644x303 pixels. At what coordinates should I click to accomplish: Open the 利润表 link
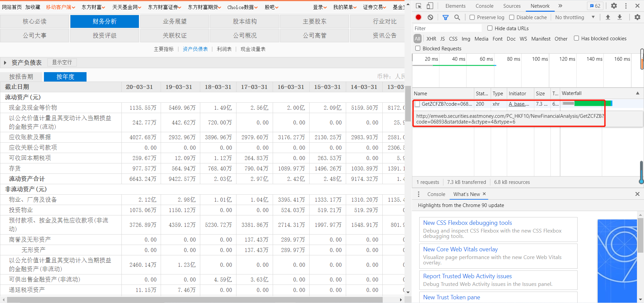click(x=224, y=49)
